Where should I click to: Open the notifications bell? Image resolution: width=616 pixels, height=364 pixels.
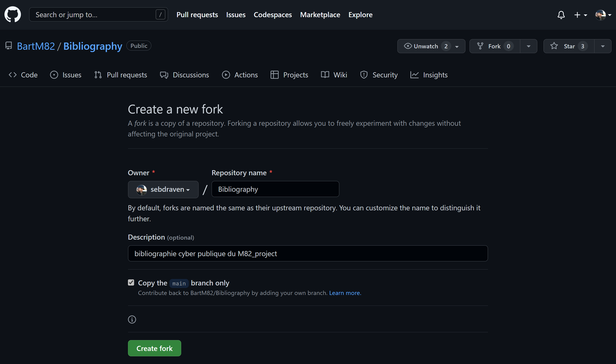(561, 15)
